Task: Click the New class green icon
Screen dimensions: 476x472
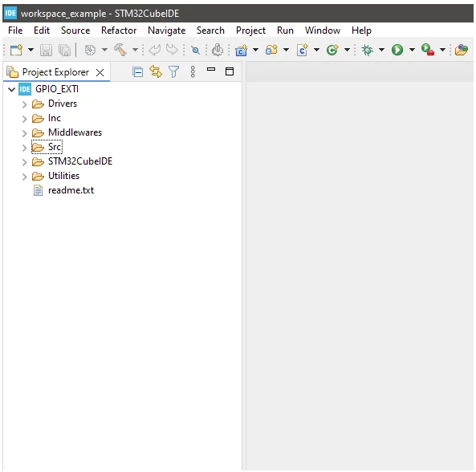Action: point(332,50)
